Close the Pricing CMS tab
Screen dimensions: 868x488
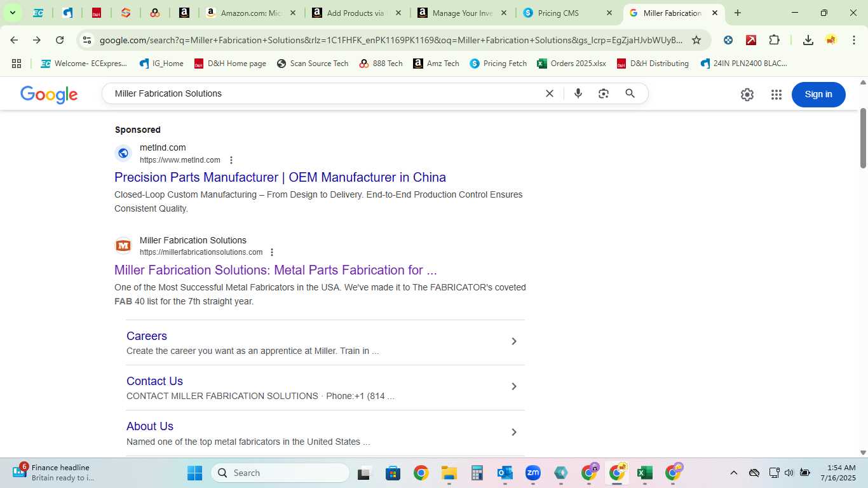click(x=609, y=13)
